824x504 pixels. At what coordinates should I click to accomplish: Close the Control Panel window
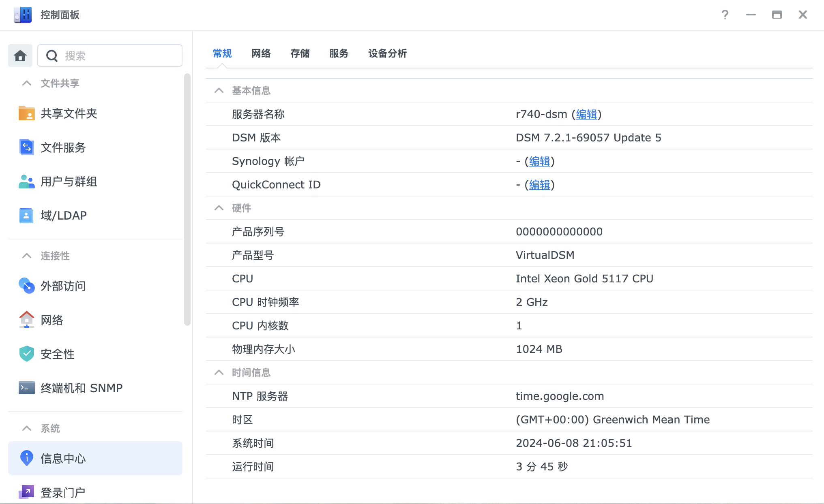[803, 15]
